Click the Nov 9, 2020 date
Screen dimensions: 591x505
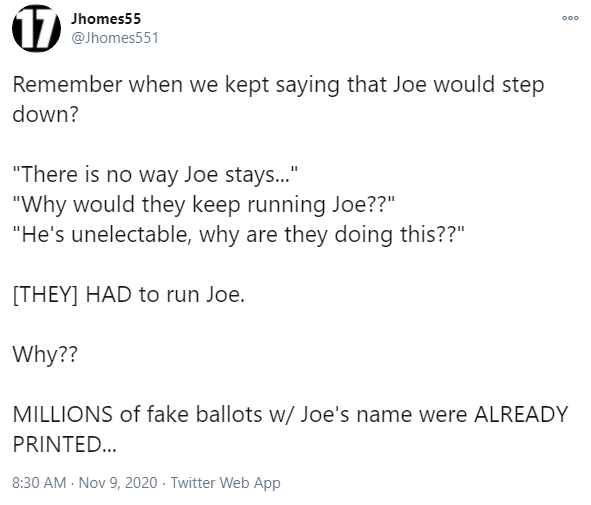(x=118, y=483)
